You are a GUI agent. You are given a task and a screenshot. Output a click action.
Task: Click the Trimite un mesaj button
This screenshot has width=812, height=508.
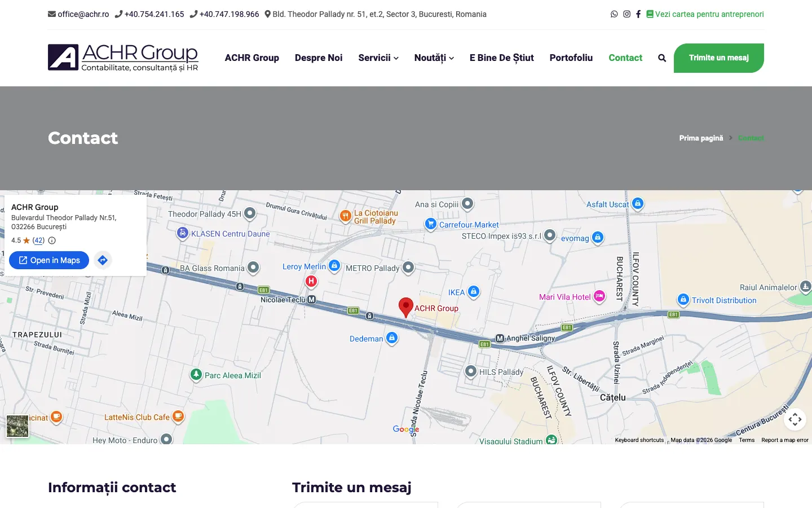click(719, 58)
